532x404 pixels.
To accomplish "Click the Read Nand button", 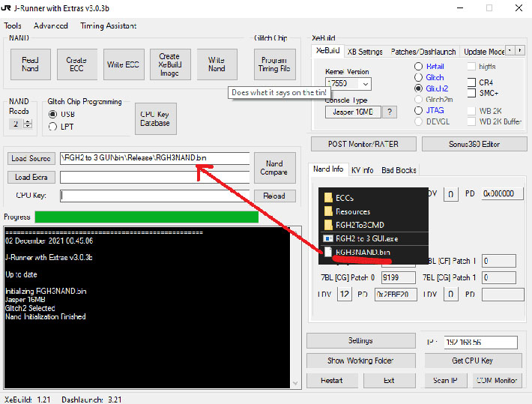I will (x=31, y=64).
